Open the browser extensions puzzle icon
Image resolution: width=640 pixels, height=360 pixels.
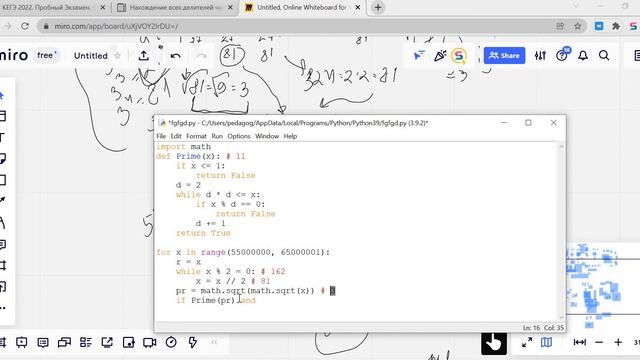[x=616, y=26]
